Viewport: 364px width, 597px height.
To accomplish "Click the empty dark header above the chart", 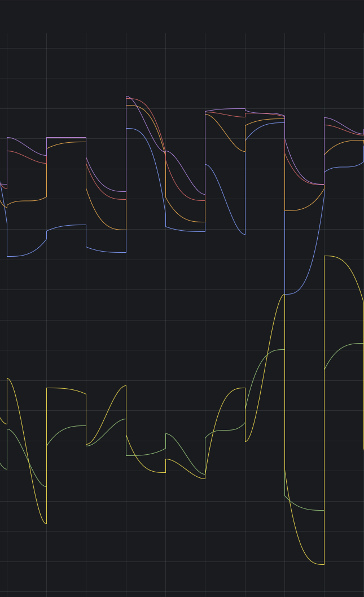I will tap(182, 16).
